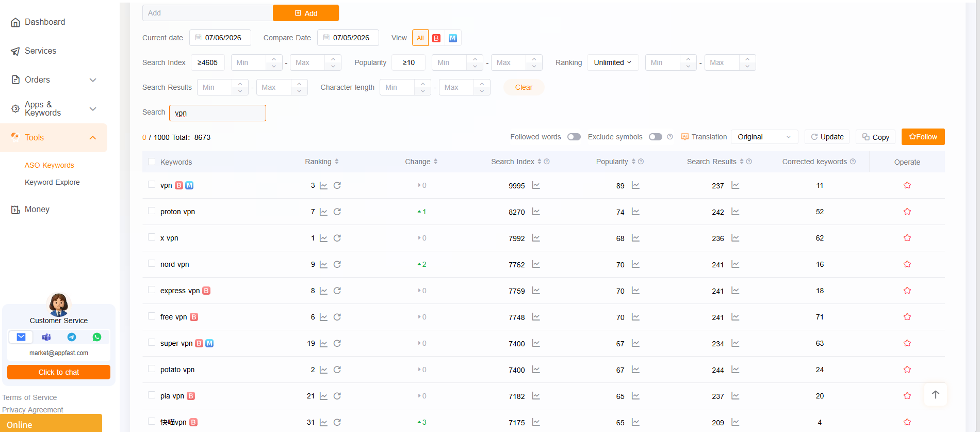The width and height of the screenshot is (980, 432).
Task: Filter view by red B icon
Action: pyautogui.click(x=436, y=38)
